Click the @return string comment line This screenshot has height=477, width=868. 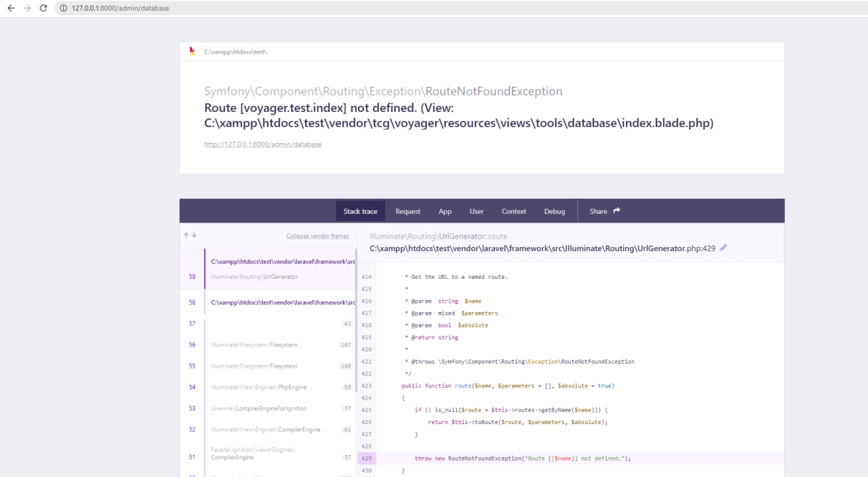pos(431,337)
